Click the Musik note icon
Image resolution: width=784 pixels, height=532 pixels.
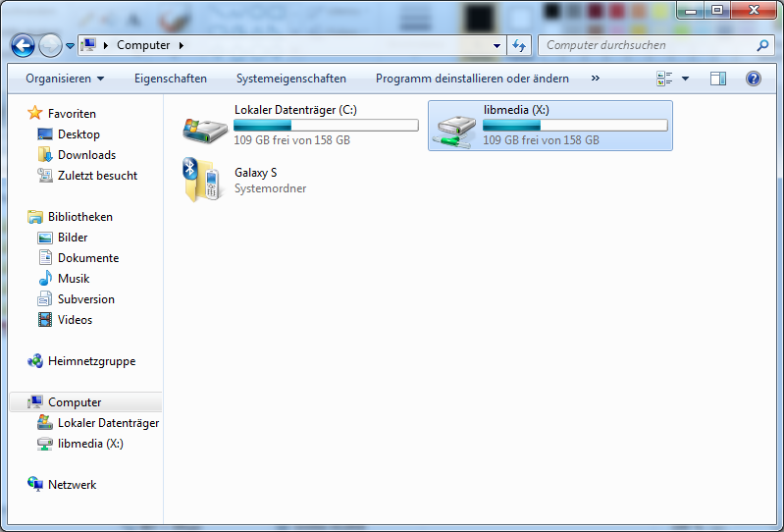point(45,278)
